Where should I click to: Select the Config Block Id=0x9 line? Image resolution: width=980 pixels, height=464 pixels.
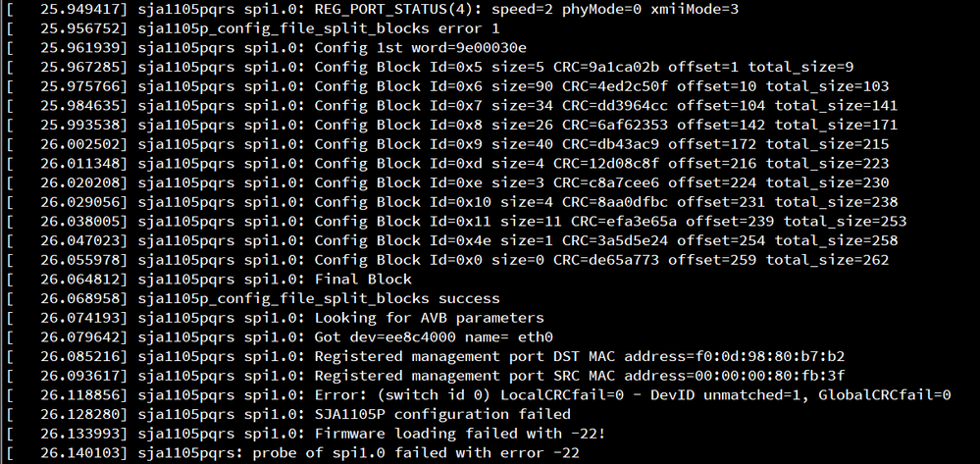pos(447,144)
